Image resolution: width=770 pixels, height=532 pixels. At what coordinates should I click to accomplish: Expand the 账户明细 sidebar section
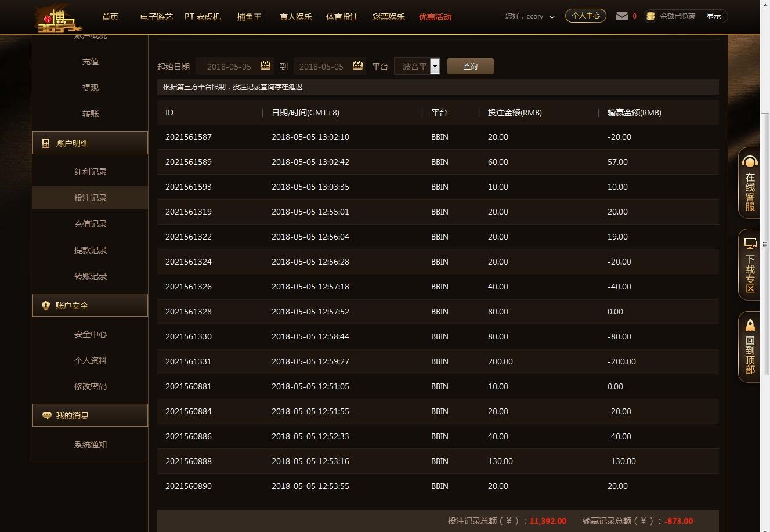point(90,143)
